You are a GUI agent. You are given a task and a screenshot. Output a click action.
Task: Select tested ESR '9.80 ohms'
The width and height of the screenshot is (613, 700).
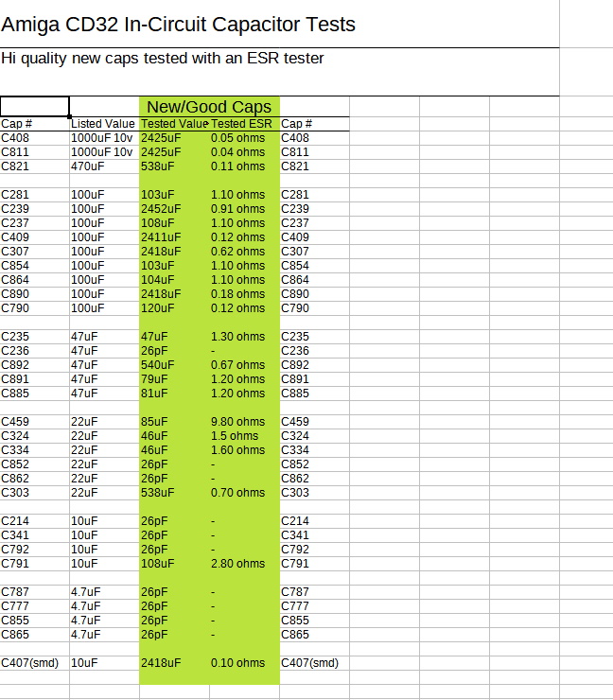pyautogui.click(x=238, y=422)
